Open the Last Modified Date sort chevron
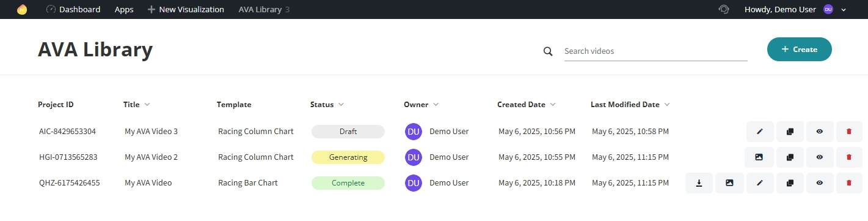This screenshot has height=221, width=868. coord(666,105)
